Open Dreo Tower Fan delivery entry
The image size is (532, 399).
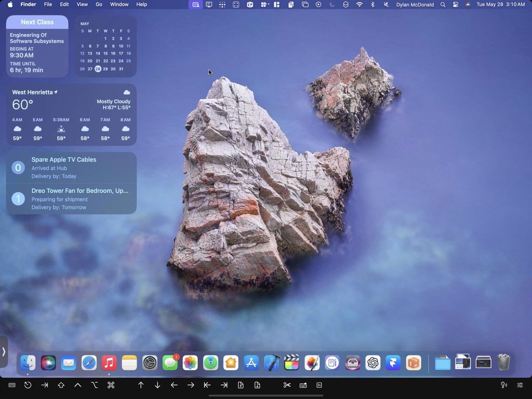[71, 199]
